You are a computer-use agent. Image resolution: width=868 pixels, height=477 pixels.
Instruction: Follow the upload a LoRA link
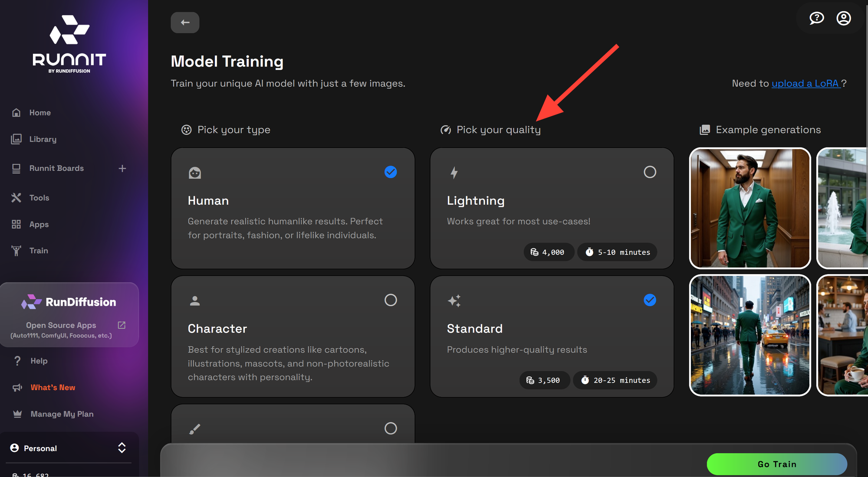point(806,83)
